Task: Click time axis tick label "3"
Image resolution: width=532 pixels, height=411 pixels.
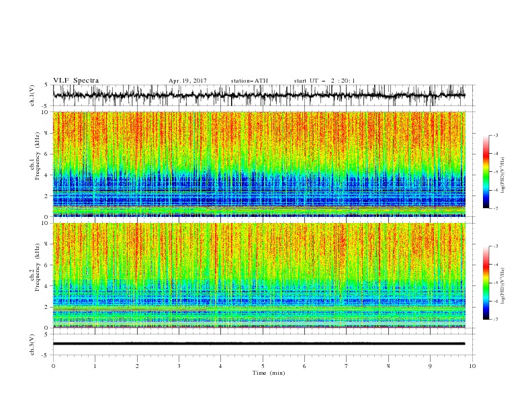Action: (179, 366)
